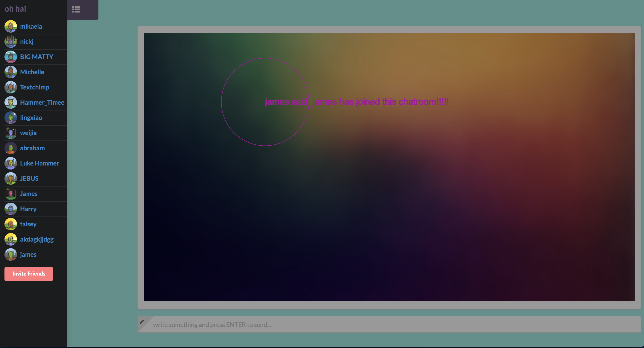644x348 pixels.
Task: Open JEBUS user entry
Action: [x=29, y=178]
